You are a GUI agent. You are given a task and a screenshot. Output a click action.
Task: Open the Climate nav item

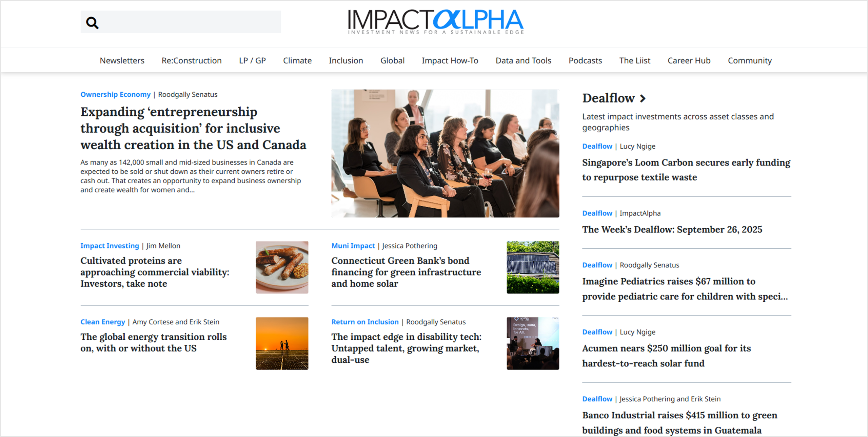pos(297,60)
